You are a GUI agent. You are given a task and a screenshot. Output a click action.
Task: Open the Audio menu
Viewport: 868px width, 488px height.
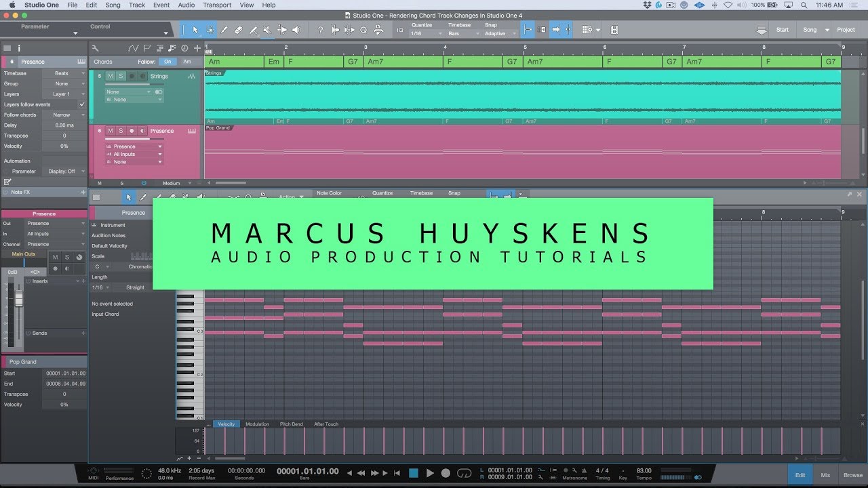186,5
